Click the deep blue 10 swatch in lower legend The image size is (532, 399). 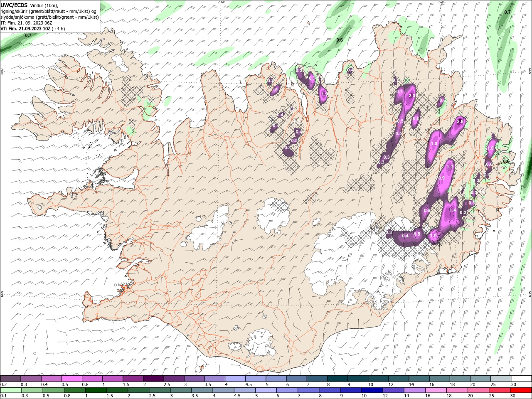pos(372,390)
